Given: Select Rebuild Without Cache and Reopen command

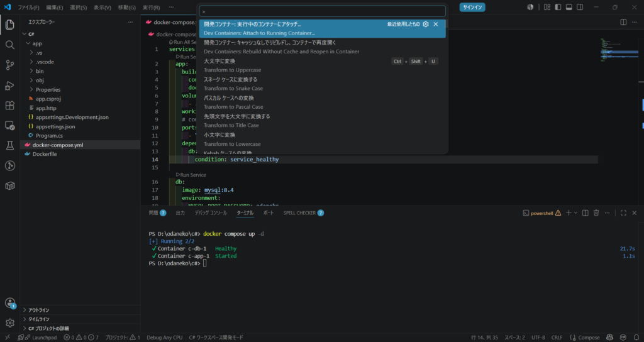Looking at the screenshot, I should [323, 47].
